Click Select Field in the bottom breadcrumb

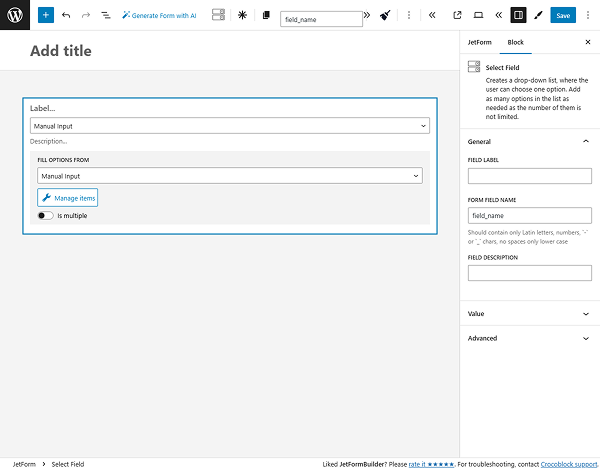pos(68,464)
